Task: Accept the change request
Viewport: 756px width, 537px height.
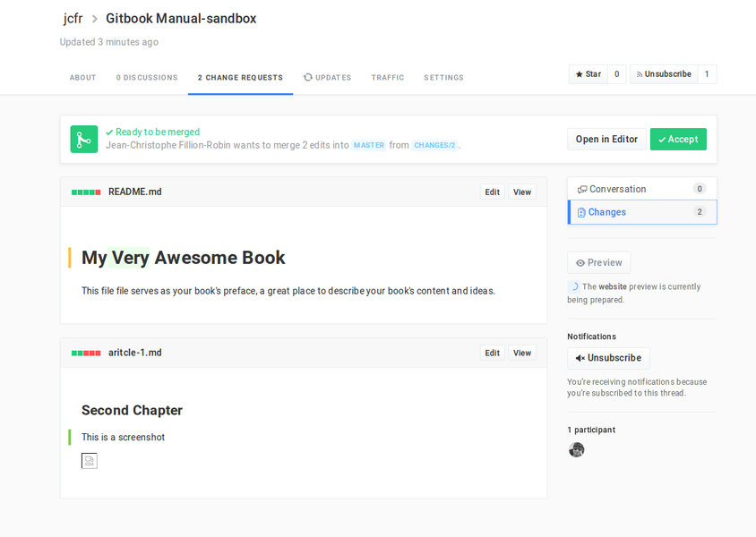Action: (678, 140)
